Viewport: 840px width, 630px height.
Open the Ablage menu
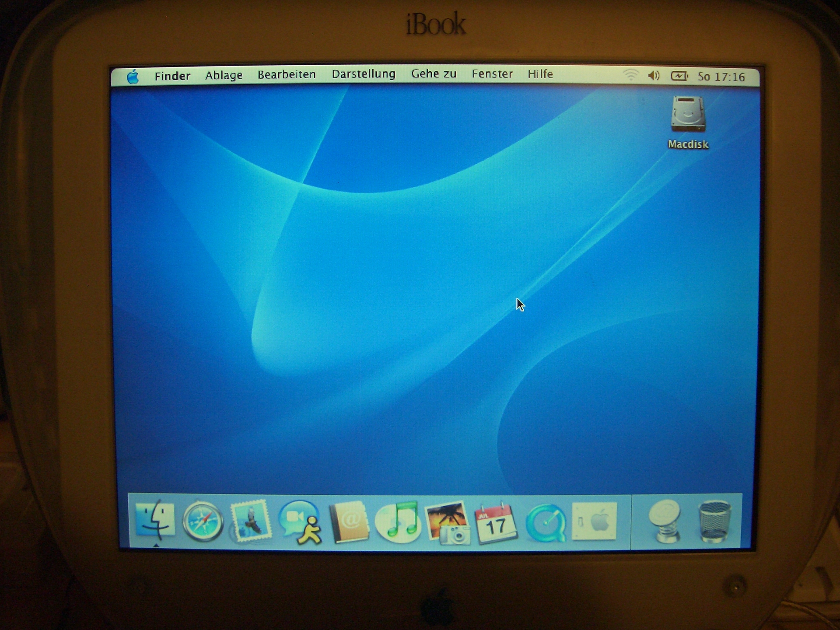tap(224, 75)
